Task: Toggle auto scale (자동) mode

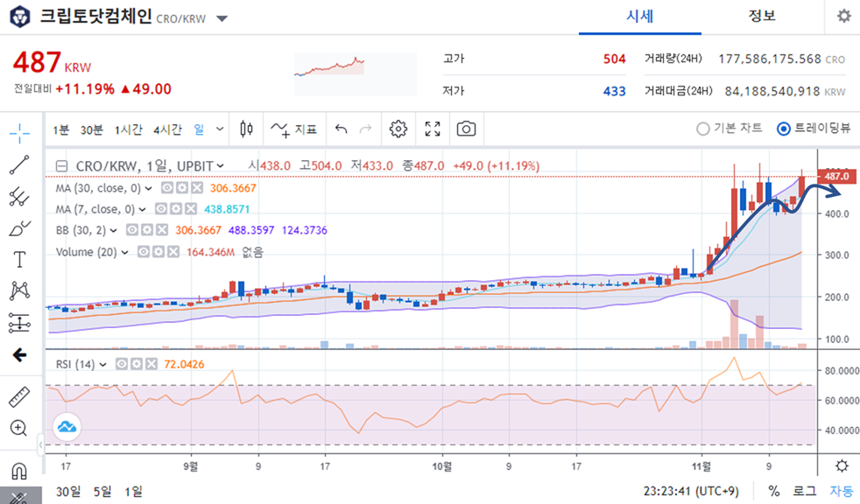Action: (841, 491)
